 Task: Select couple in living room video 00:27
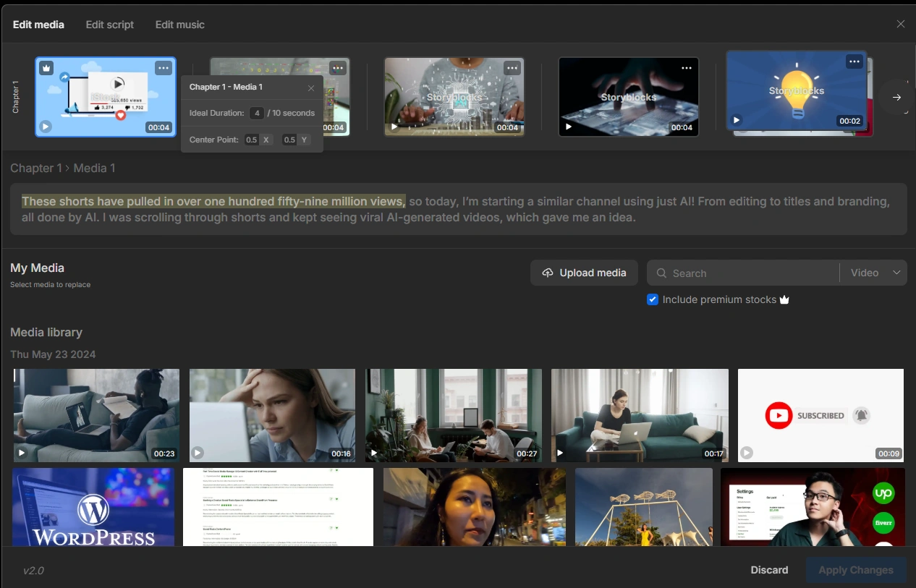454,415
